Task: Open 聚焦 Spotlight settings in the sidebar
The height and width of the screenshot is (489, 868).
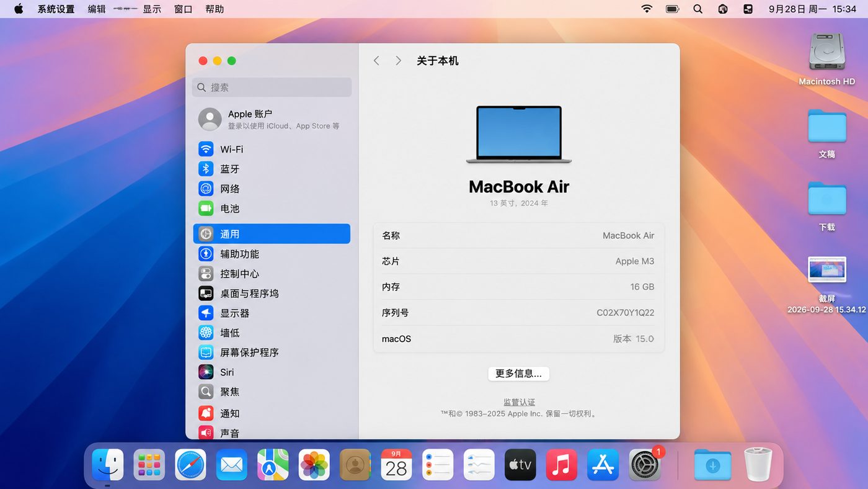Action: [x=272, y=392]
